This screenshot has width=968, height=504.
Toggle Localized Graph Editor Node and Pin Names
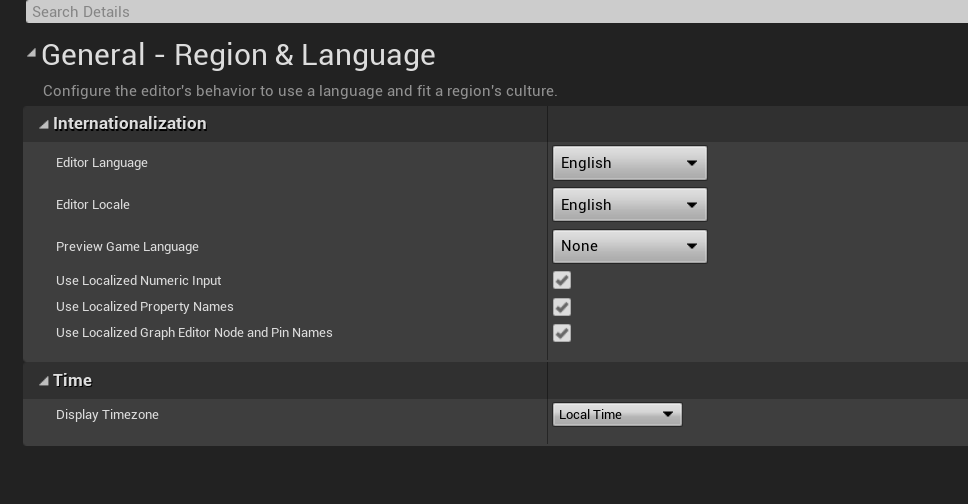tap(562, 334)
